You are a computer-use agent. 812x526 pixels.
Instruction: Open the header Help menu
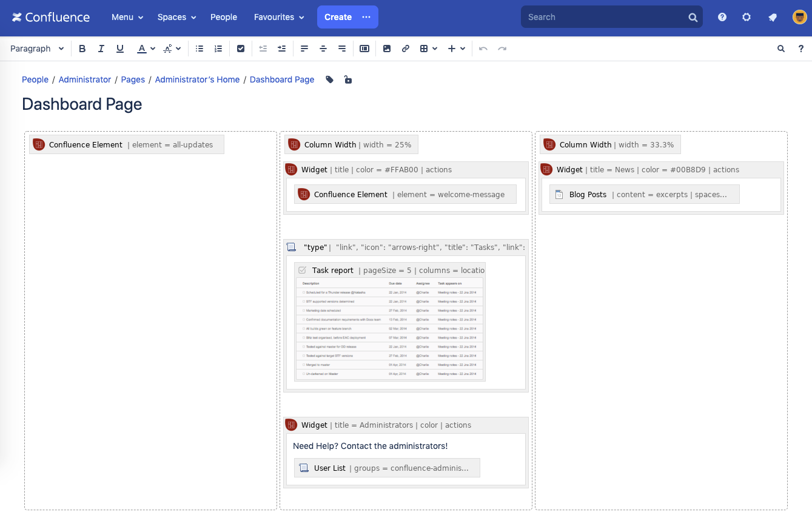tap(722, 17)
